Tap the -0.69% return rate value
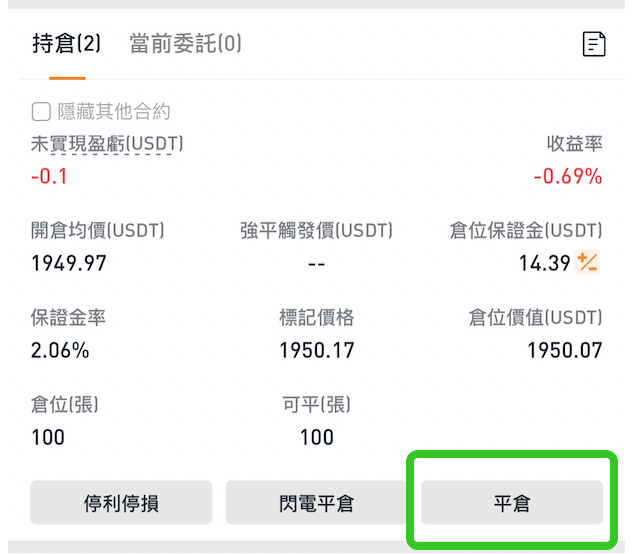Viewport: 632px width, 554px height. coord(568,177)
